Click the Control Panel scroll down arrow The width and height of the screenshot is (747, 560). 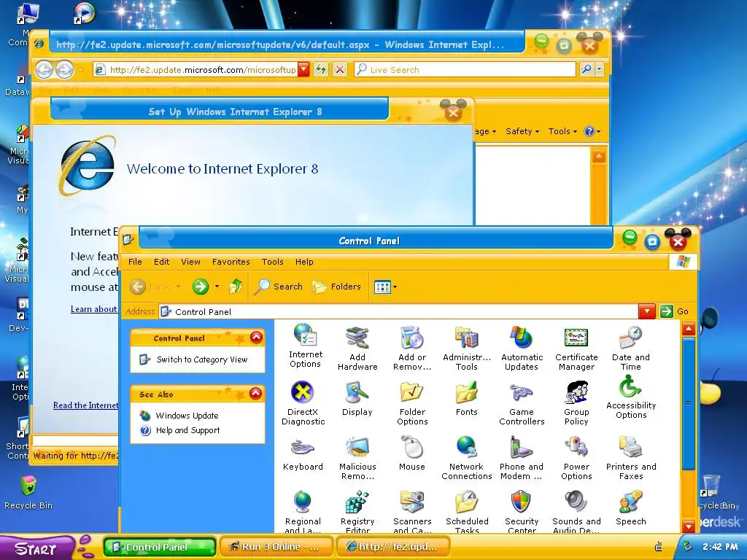pyautogui.click(x=689, y=526)
